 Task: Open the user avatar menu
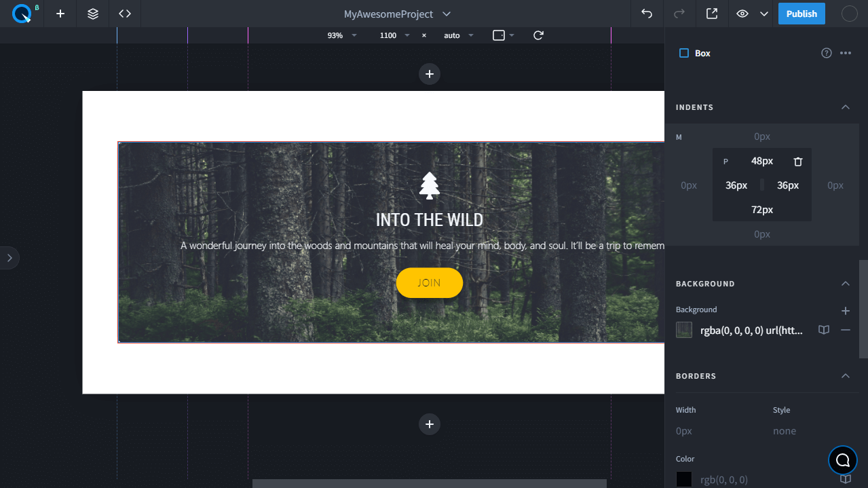click(850, 14)
